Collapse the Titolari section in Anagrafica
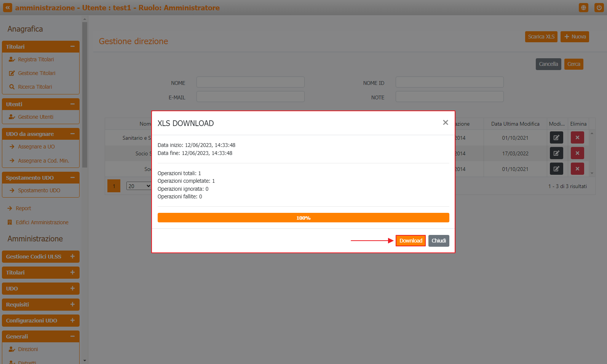This screenshot has width=607, height=364. click(x=72, y=46)
